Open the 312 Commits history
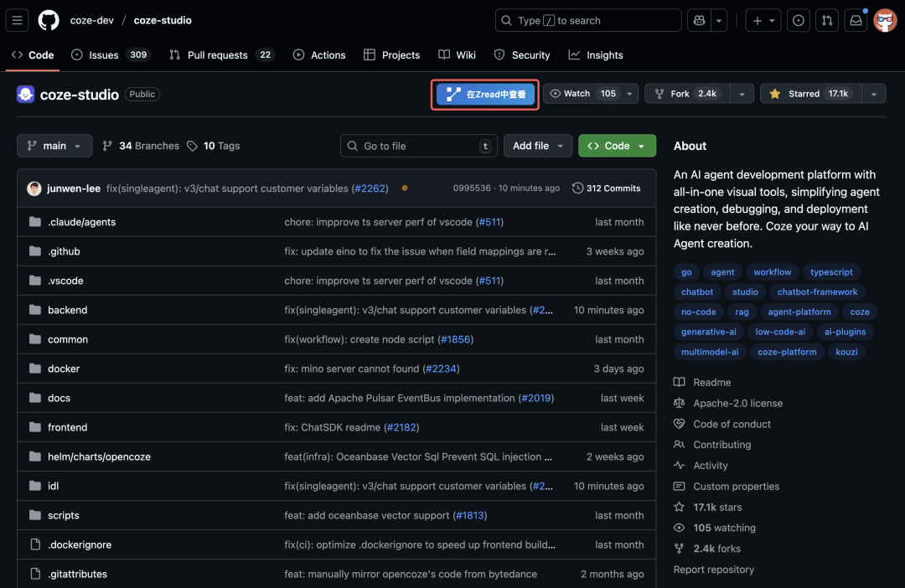This screenshot has width=905, height=588. pyautogui.click(x=606, y=188)
